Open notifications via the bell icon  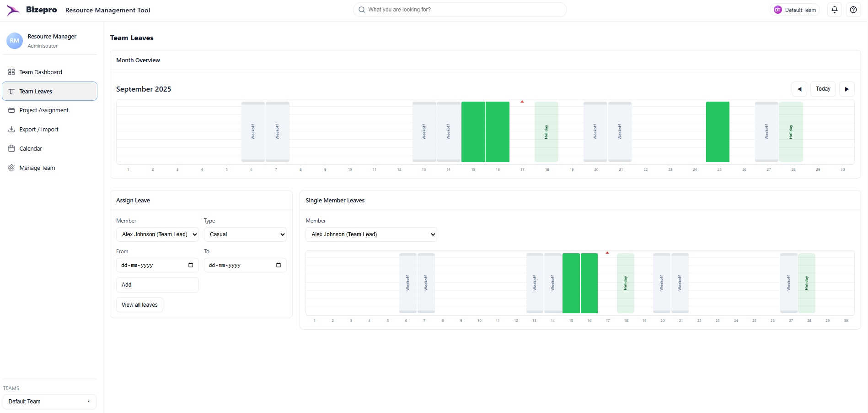tap(834, 9)
